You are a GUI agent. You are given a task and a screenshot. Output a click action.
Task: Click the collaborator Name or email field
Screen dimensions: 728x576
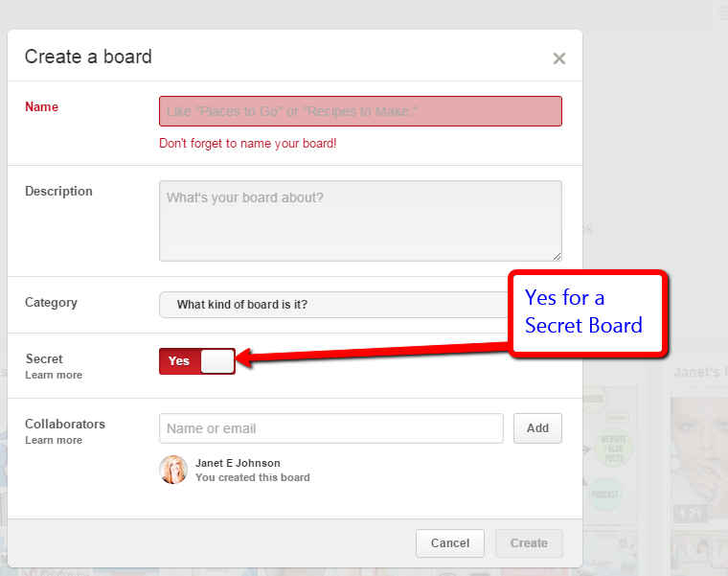[331, 428]
